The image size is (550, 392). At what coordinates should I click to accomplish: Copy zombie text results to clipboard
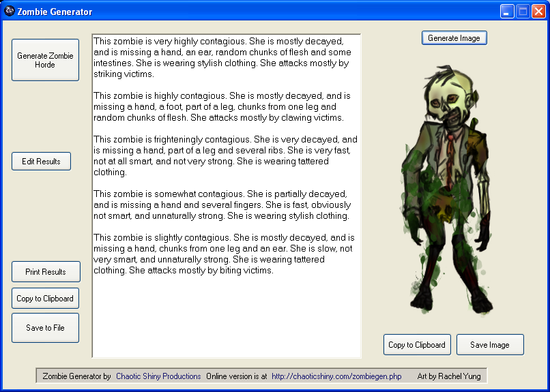pyautogui.click(x=45, y=298)
